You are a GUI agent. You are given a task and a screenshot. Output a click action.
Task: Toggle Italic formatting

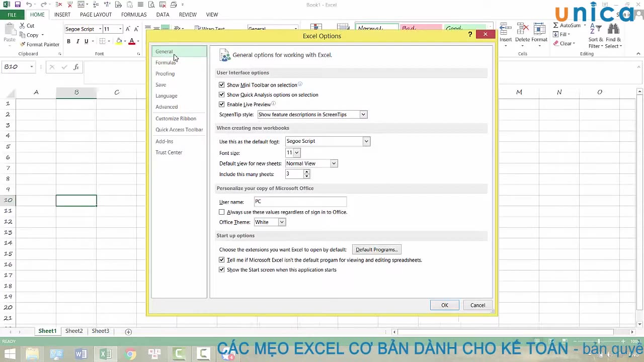click(x=77, y=41)
